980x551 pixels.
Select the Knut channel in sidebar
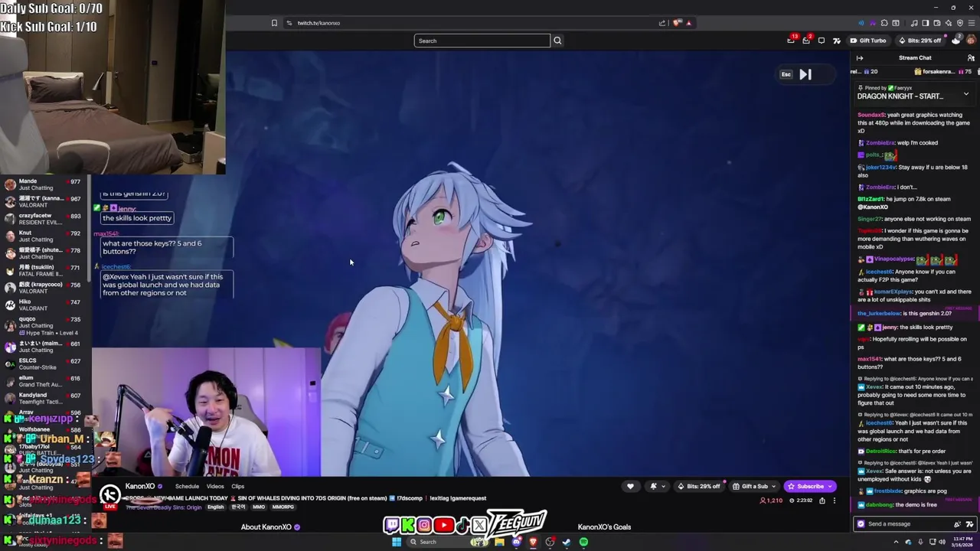(x=45, y=236)
